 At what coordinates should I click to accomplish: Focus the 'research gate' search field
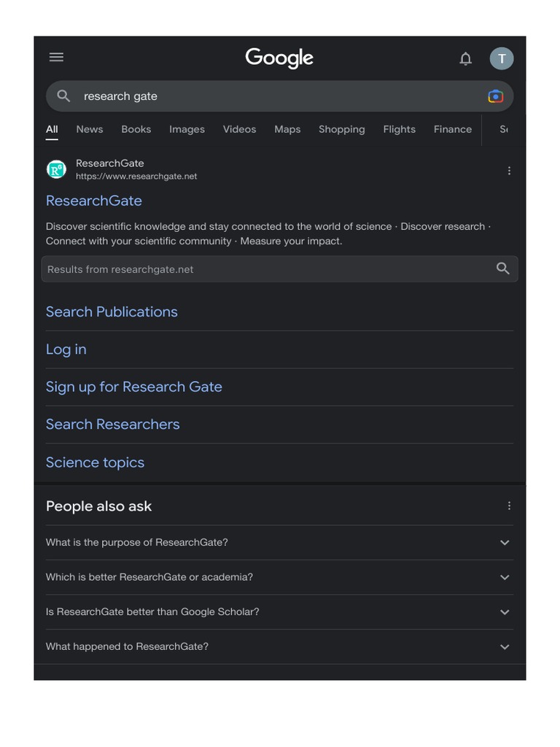279,96
